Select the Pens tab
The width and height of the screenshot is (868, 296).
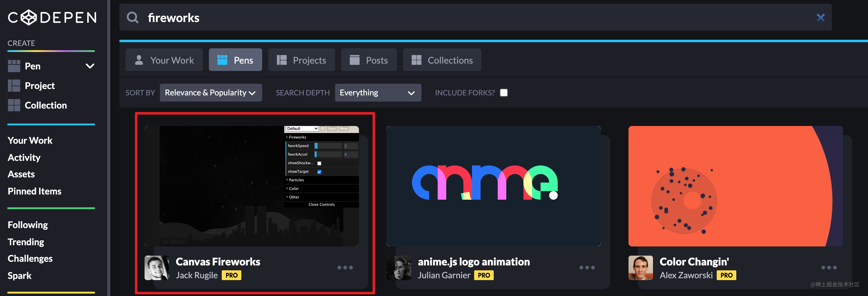coord(235,60)
